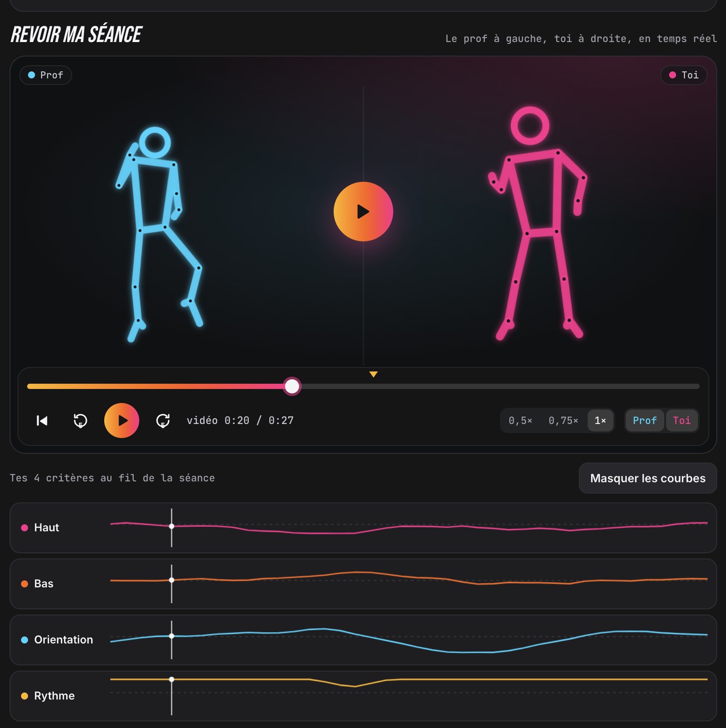Image resolution: width=726 pixels, height=728 pixels.
Task: Click the Toi badge at video top-right
Action: (x=683, y=75)
